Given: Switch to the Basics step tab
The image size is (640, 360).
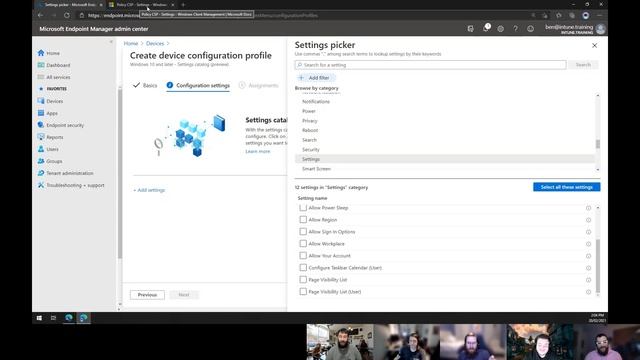Looking at the screenshot, I should [x=145, y=85].
